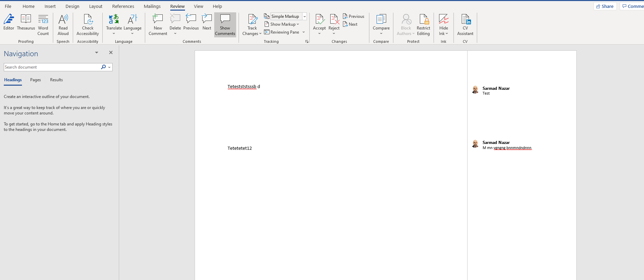This screenshot has width=644, height=280.
Task: Switch to the Mailings tab
Action: (152, 6)
